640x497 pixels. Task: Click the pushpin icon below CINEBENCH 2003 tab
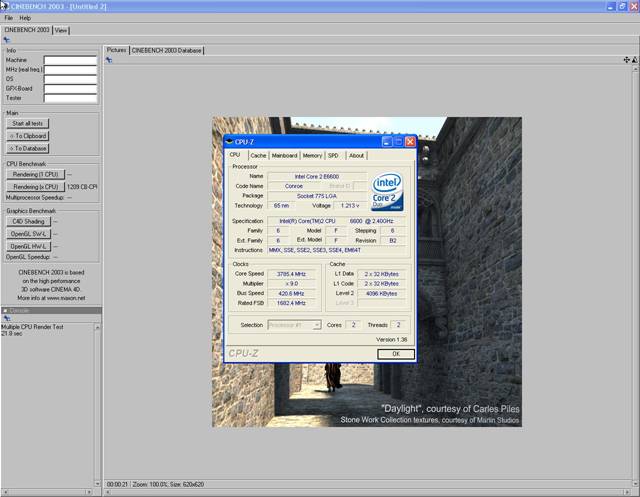point(7,41)
